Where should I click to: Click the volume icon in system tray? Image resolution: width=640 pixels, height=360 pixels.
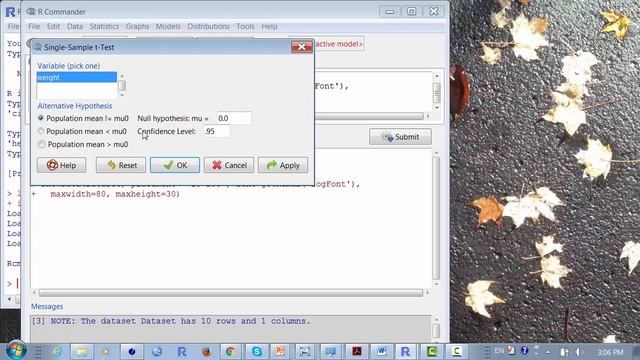pos(579,351)
